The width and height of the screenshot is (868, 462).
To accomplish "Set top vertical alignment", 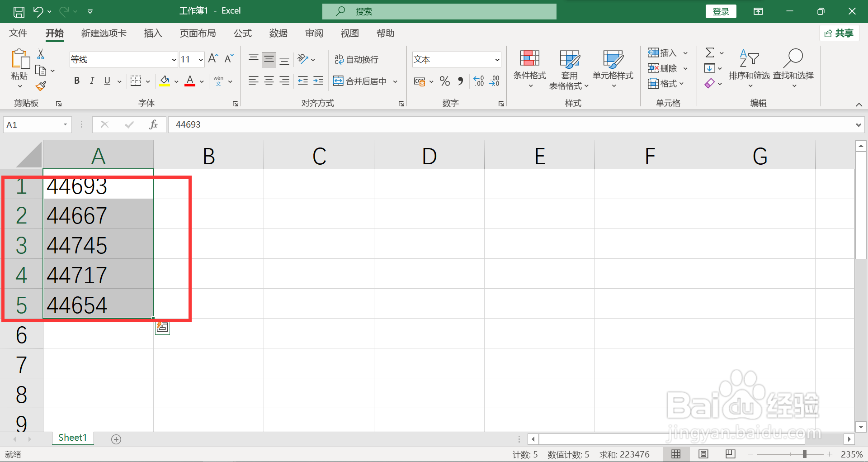I will 254,59.
